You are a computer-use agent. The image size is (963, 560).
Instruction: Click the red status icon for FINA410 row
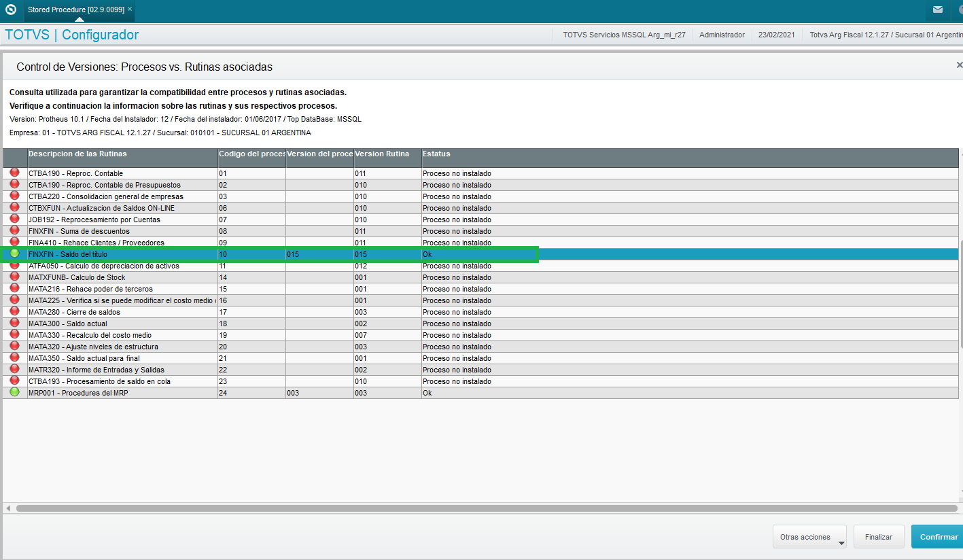14,242
